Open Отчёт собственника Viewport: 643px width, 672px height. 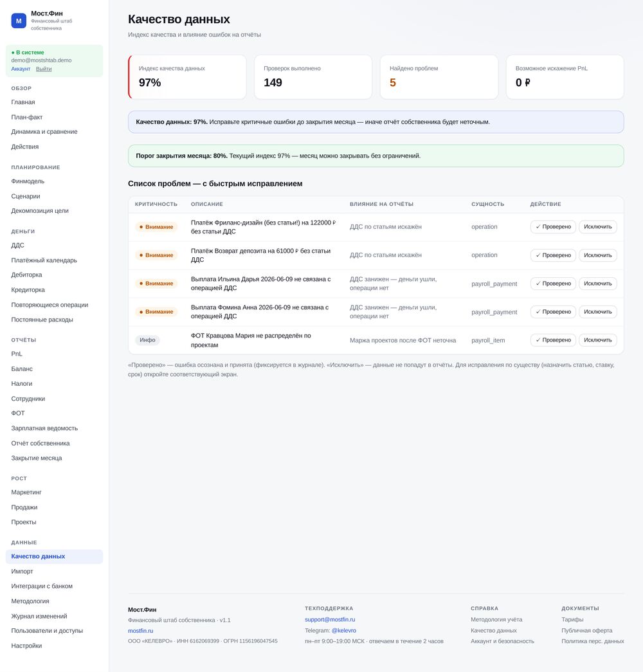click(x=41, y=443)
